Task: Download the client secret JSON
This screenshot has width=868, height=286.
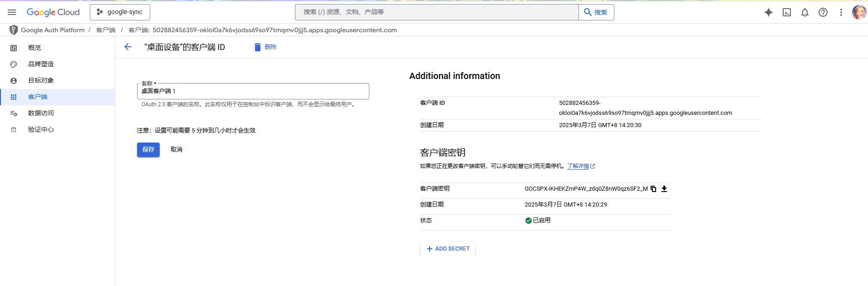Action: click(x=664, y=189)
